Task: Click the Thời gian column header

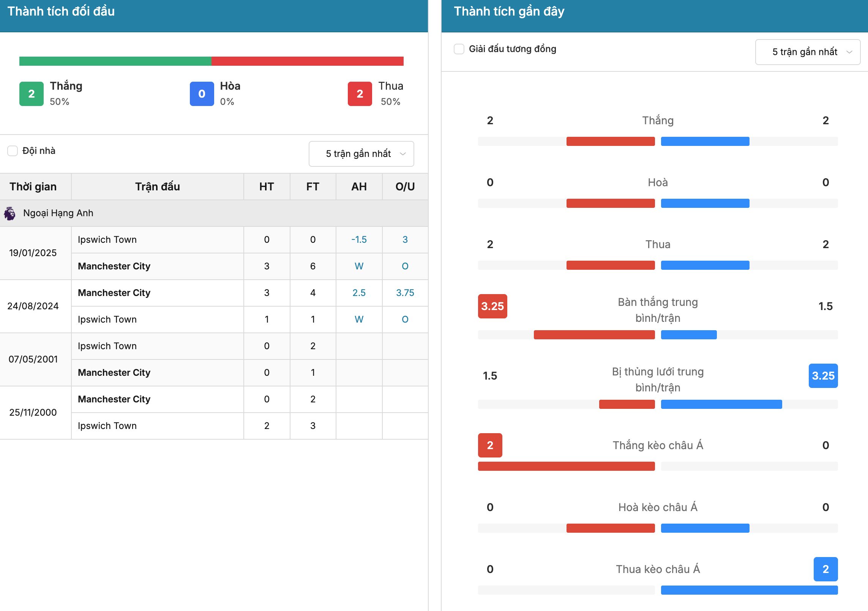Action: point(33,187)
